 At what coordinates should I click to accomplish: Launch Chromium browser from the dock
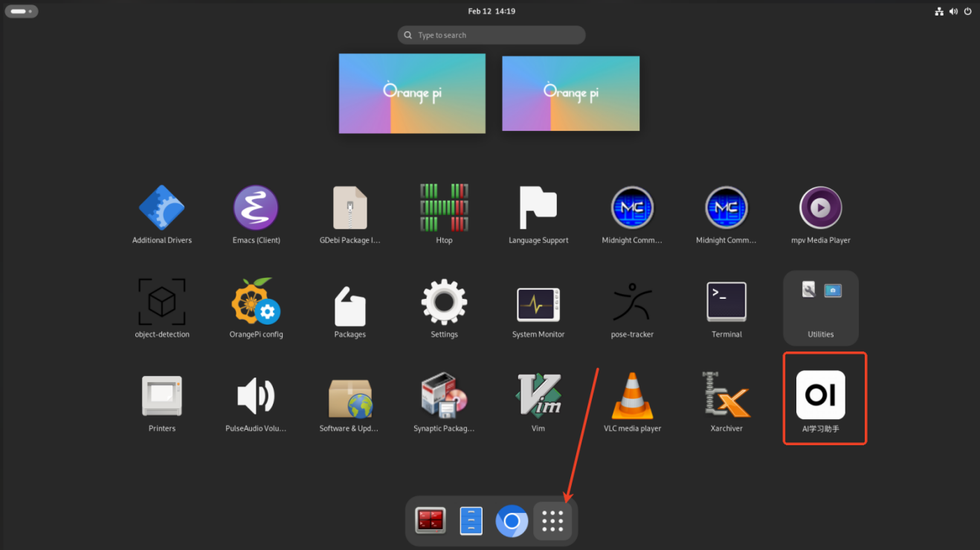pos(512,520)
